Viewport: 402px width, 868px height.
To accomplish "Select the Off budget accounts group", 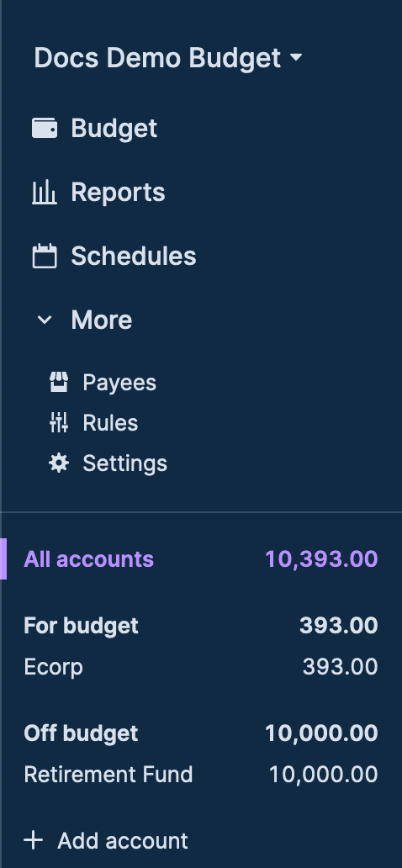I will coord(201,733).
